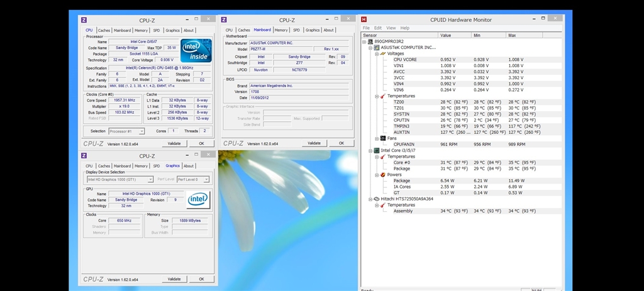
Task: Open the Edit menu in Hardware Monitor
Action: pyautogui.click(x=378, y=28)
